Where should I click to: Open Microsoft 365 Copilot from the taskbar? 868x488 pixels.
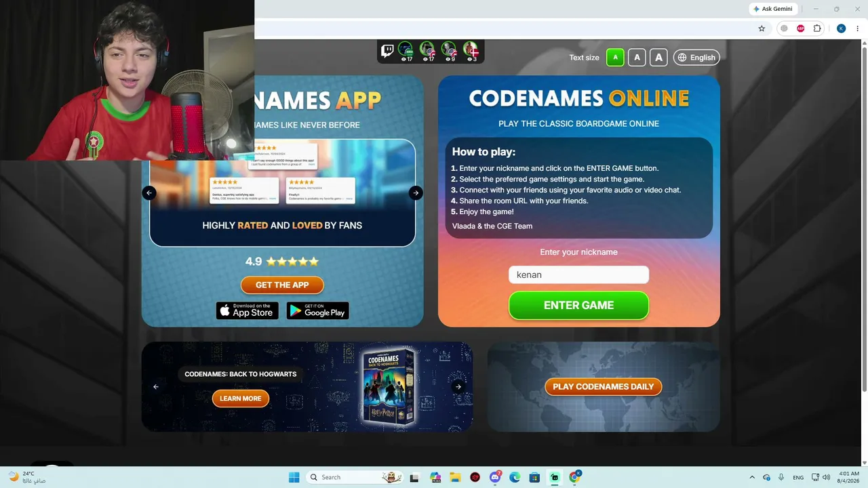coord(435,477)
